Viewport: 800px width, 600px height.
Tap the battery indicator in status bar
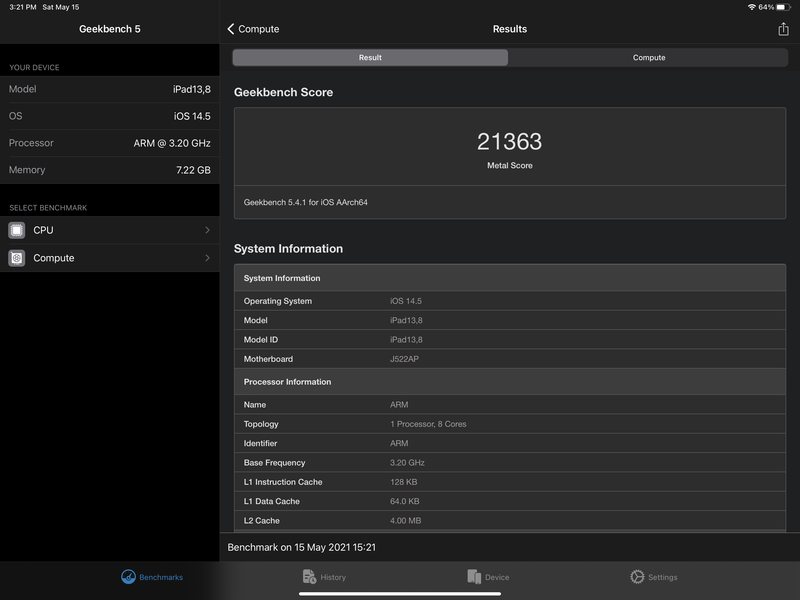click(x=784, y=7)
